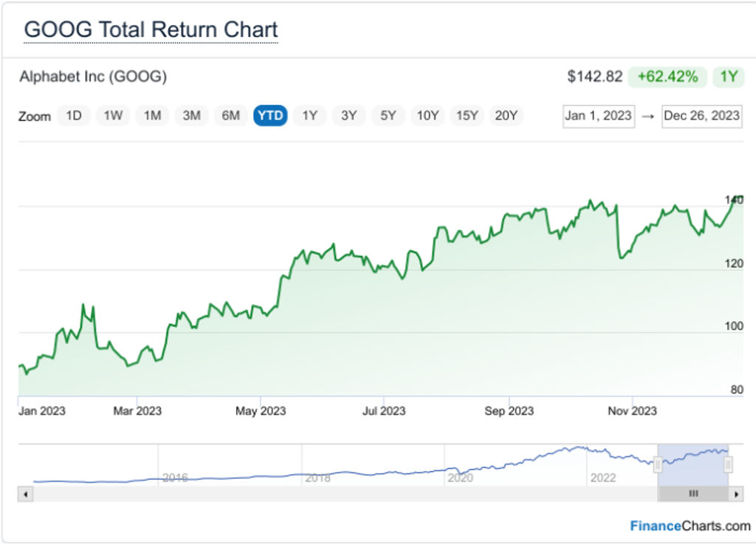This screenshot has height=545, width=756.
Task: Select the 10Y zoom range
Action: click(427, 116)
